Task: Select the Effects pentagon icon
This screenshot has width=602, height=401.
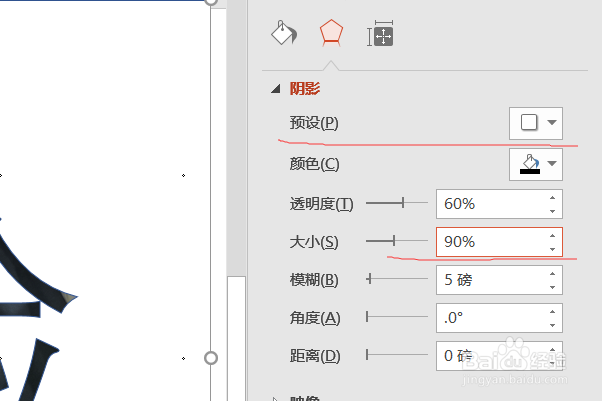Action: click(x=331, y=33)
